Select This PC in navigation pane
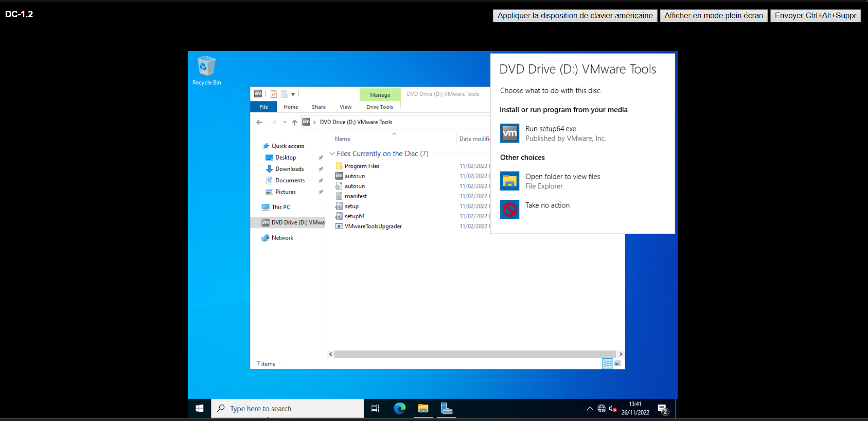The height and width of the screenshot is (421, 868). pyautogui.click(x=281, y=207)
